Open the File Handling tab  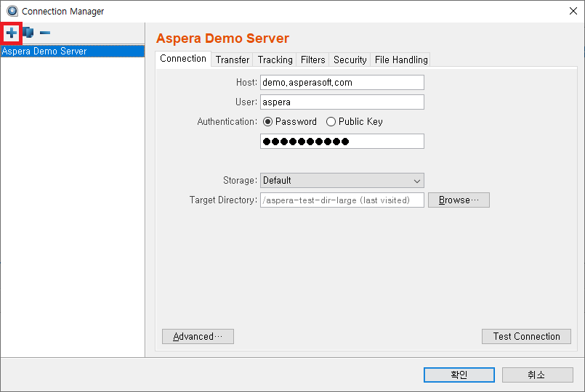[400, 60]
